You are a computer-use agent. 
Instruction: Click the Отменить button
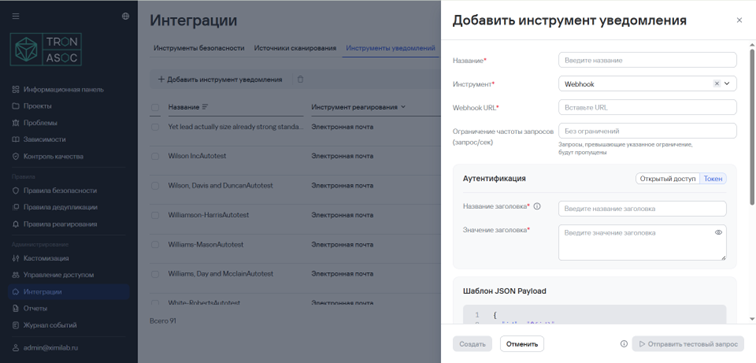[x=522, y=344]
